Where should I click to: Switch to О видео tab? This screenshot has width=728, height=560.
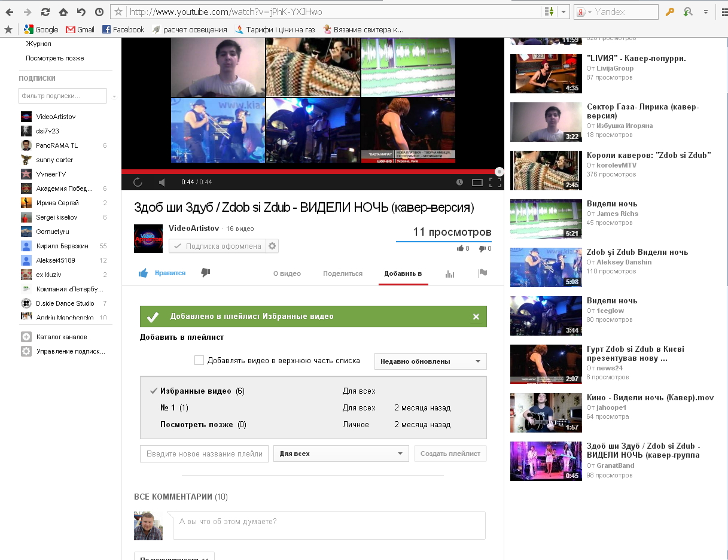click(x=287, y=273)
